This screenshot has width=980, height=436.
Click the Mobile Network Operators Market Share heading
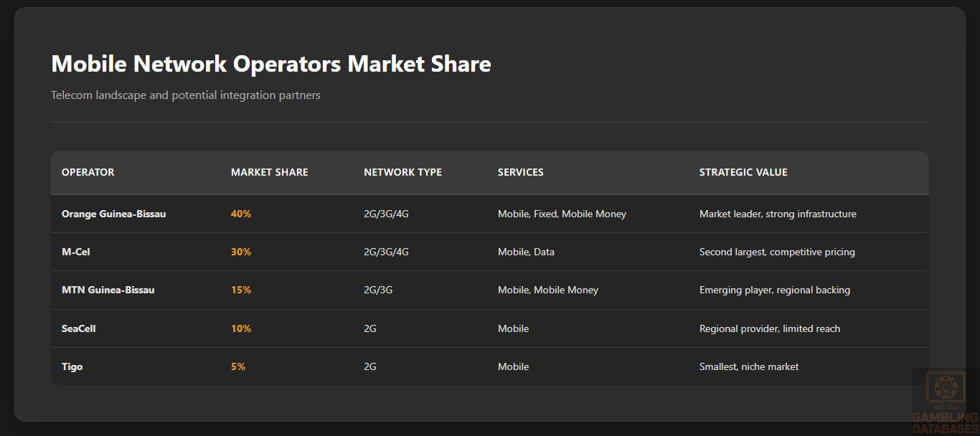pos(271,64)
